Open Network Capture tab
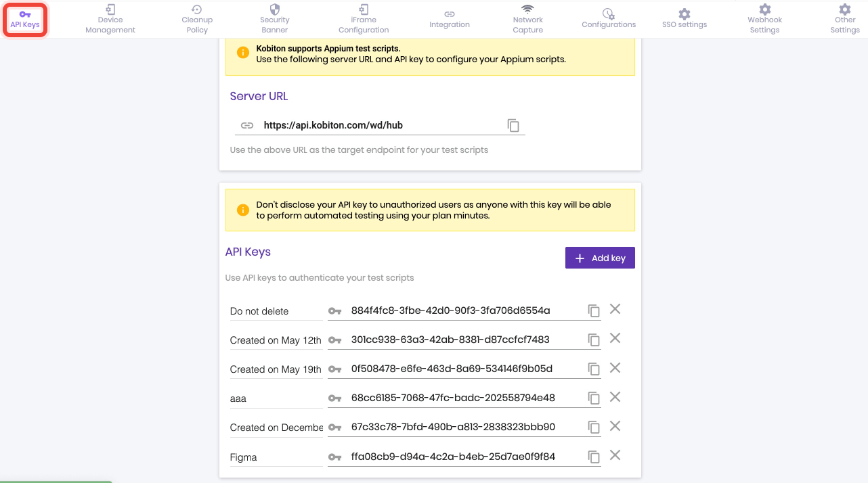The width and height of the screenshot is (868, 483). point(528,20)
